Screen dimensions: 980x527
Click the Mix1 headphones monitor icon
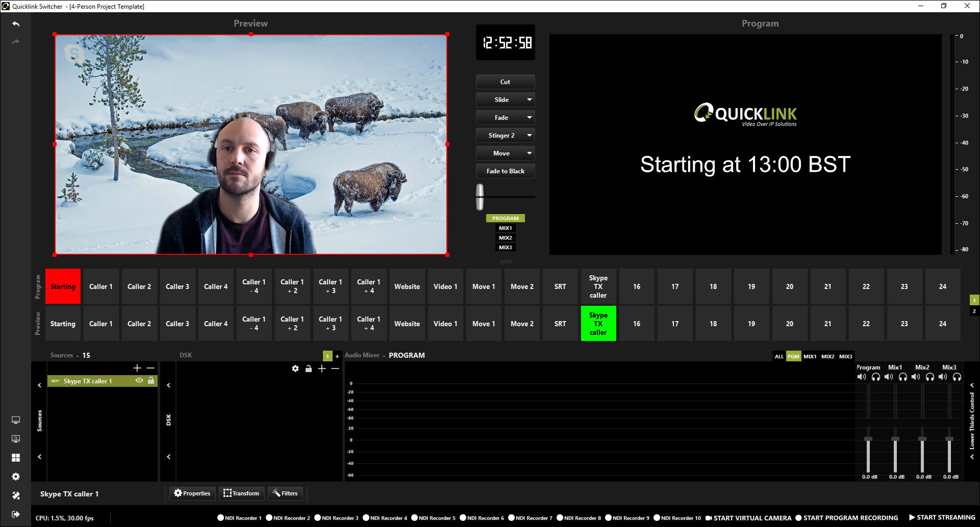[902, 377]
